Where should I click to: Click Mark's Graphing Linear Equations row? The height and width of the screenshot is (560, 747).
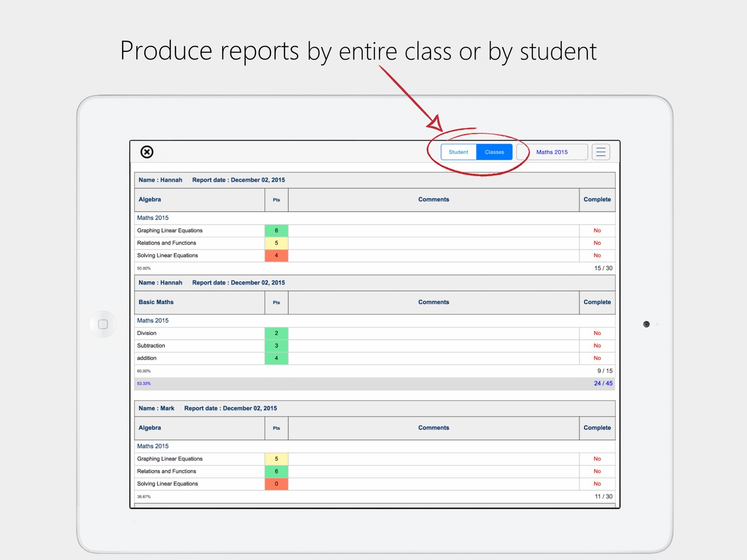point(375,459)
